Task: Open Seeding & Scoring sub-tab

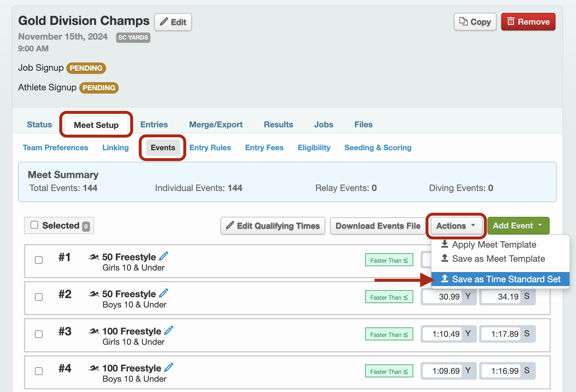Action: (378, 148)
